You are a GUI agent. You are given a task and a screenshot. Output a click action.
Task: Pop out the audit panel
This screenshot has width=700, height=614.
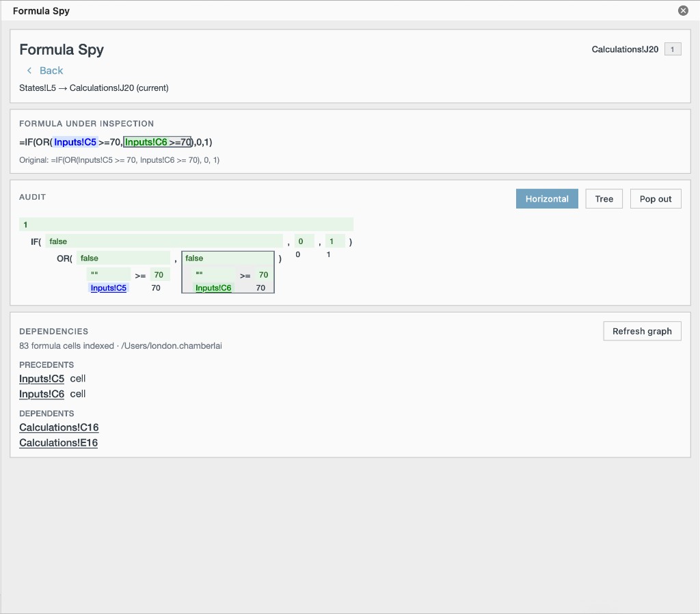656,199
